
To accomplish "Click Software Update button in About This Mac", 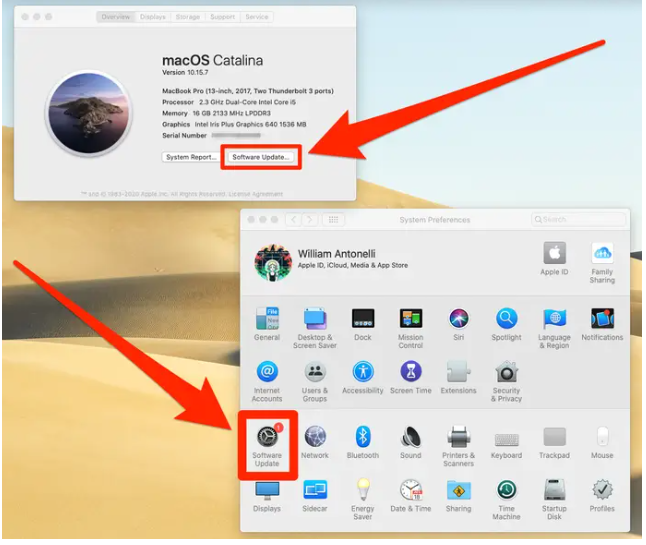I will [x=260, y=157].
